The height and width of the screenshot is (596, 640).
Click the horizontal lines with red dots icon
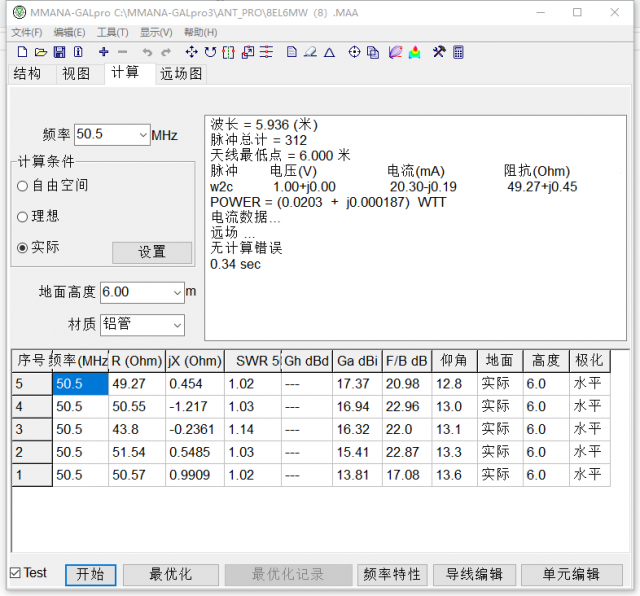point(266,52)
